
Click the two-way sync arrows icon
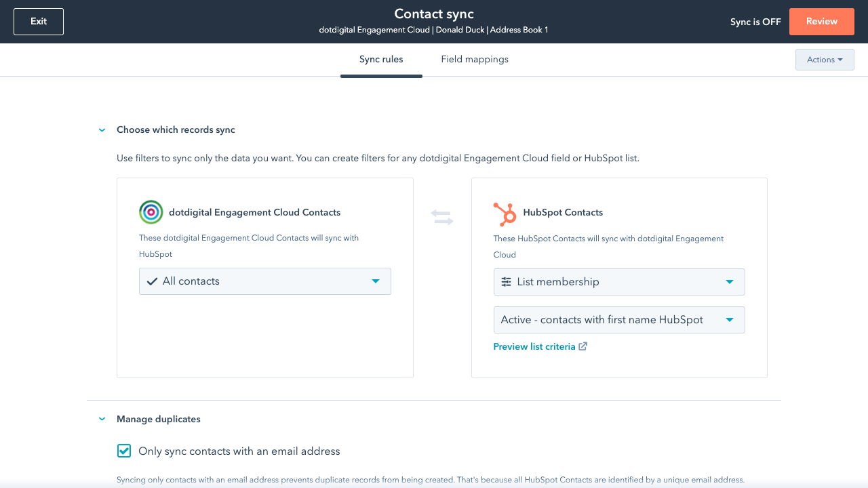coord(441,218)
